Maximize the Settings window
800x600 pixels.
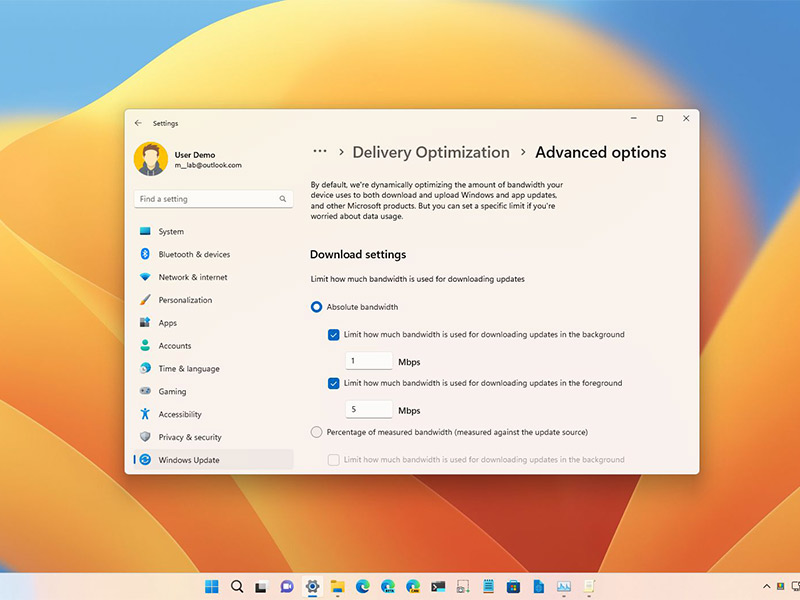click(660, 118)
